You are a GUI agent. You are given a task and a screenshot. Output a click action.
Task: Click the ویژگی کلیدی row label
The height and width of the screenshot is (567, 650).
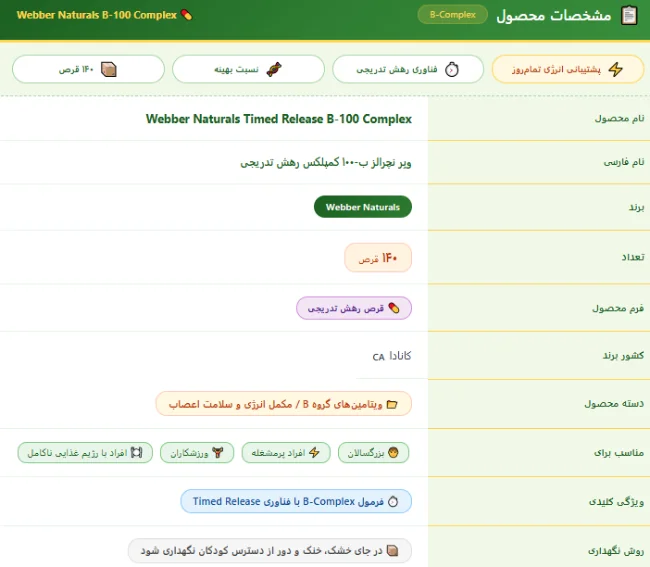pyautogui.click(x=616, y=502)
